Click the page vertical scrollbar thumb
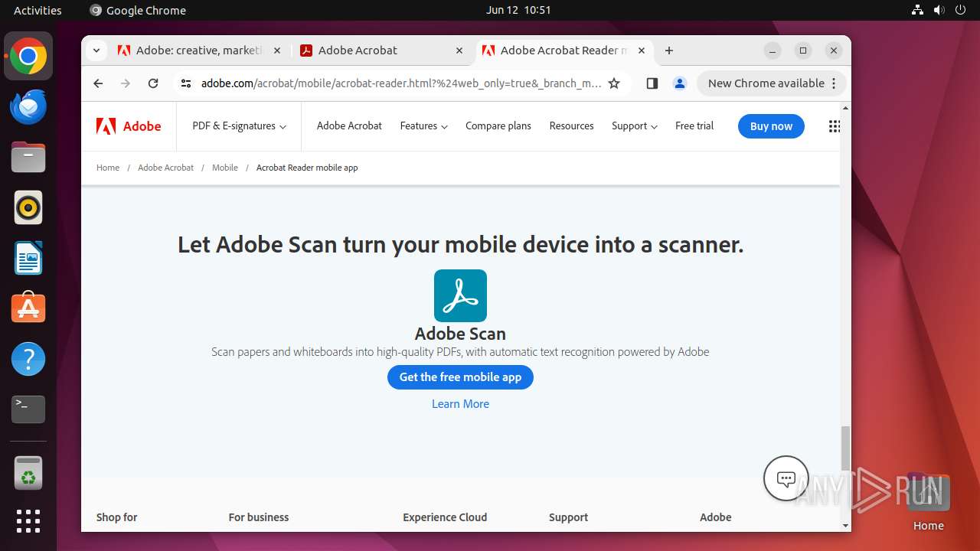 [x=845, y=448]
